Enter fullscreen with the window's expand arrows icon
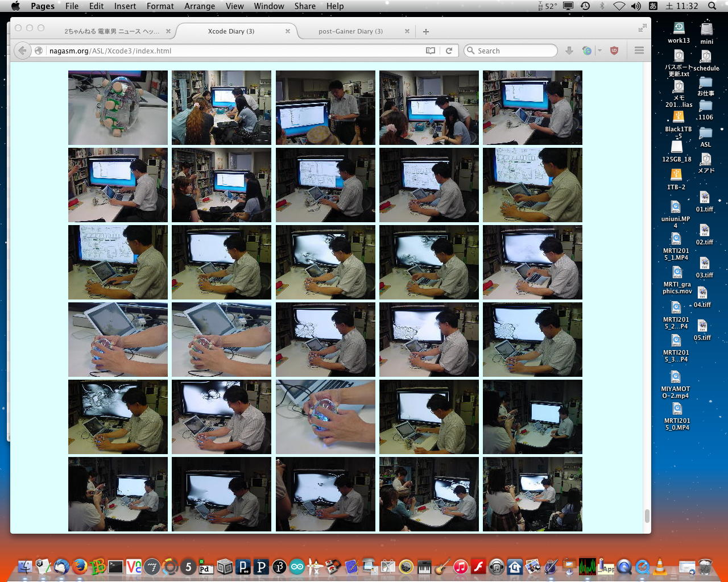This screenshot has width=728, height=582. tap(643, 28)
